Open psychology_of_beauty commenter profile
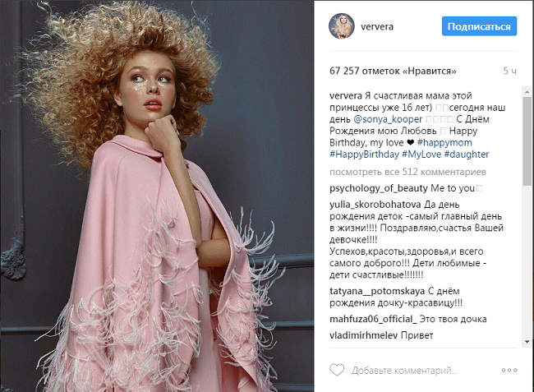534x392 pixels. coord(379,188)
